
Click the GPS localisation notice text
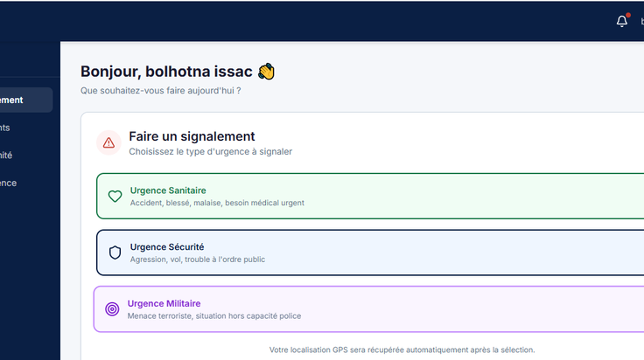[x=402, y=350]
